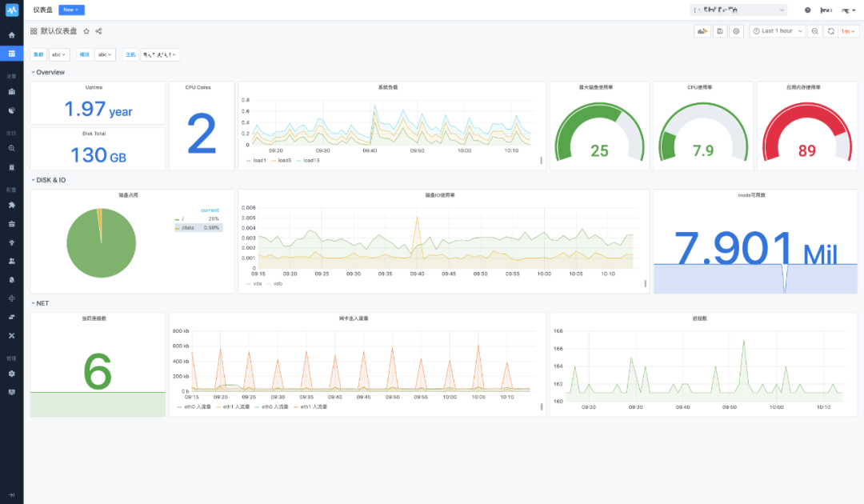Click the 模块 variable label
Viewport: 864px width, 504px height.
pos(84,54)
